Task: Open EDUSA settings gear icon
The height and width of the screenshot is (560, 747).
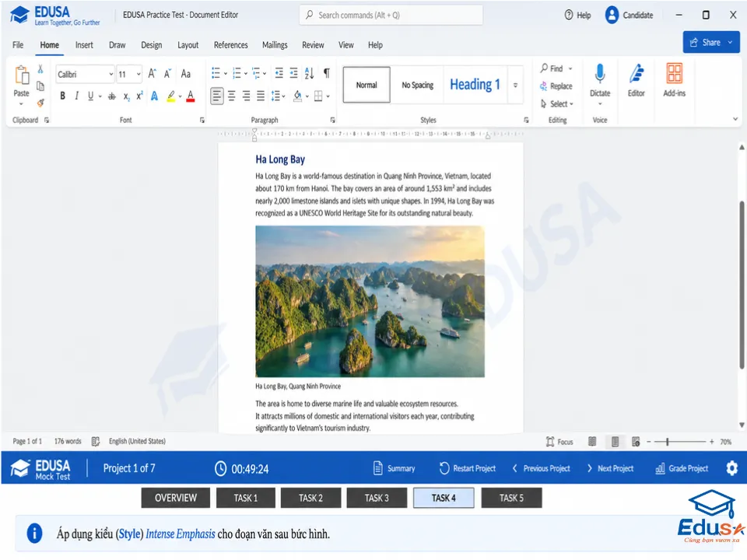Action: (731, 468)
